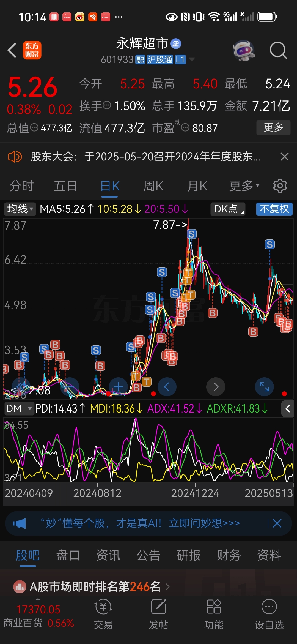This screenshot has width=297, height=644.
Task: Go back using the left arrow
Action: pos(12,50)
